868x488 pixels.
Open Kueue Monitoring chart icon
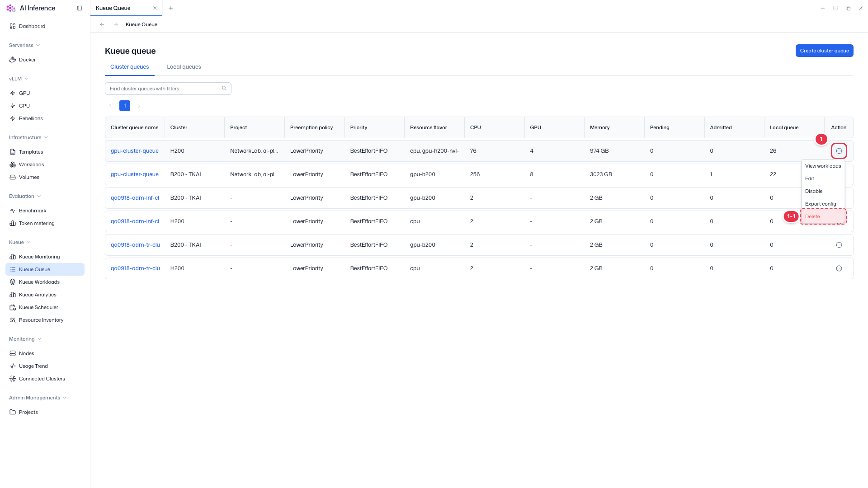pos(13,257)
